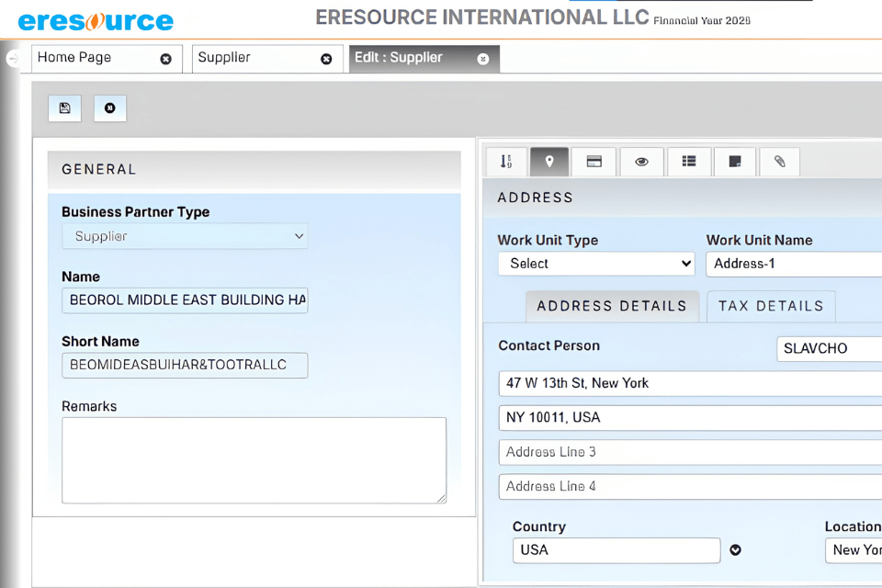Screen dimensions: 882x588
Task: Click the Work Unit Name field
Action: click(x=794, y=264)
